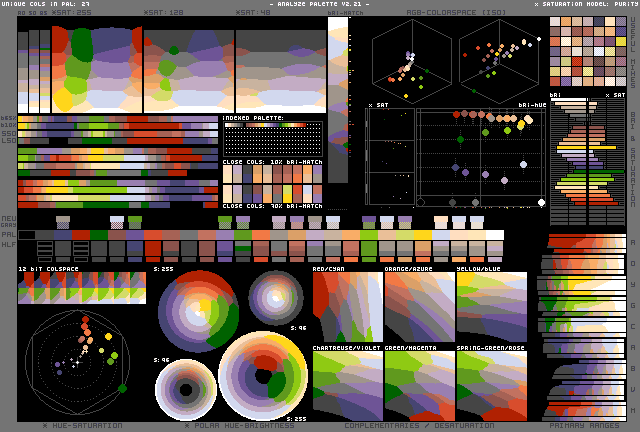The image size is (640, 432).
Task: Select the GREEN/MAGENTA gradient panel
Action: [419, 385]
